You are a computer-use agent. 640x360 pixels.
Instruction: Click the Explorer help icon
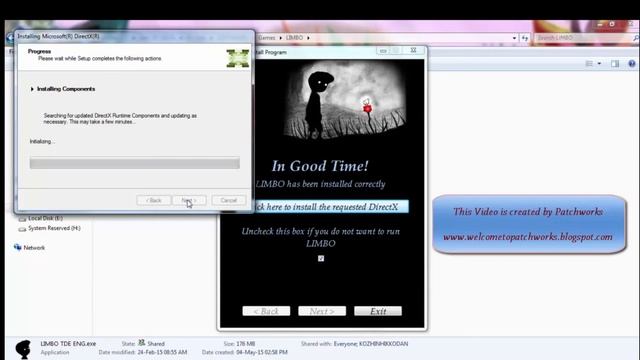tap(632, 64)
